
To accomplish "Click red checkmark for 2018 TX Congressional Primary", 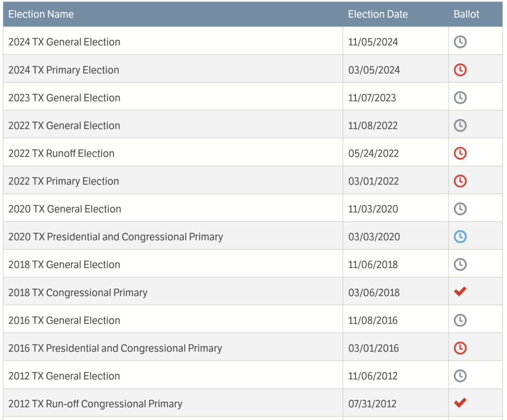I will 460,292.
